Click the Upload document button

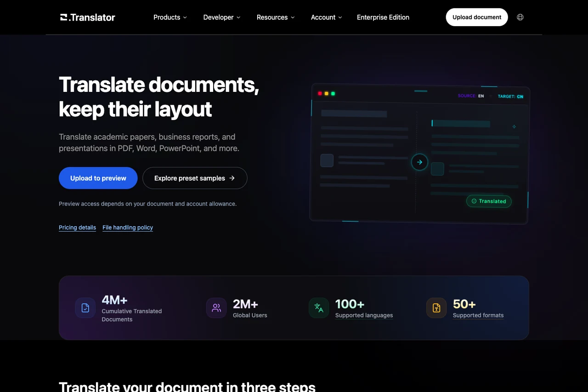click(477, 17)
